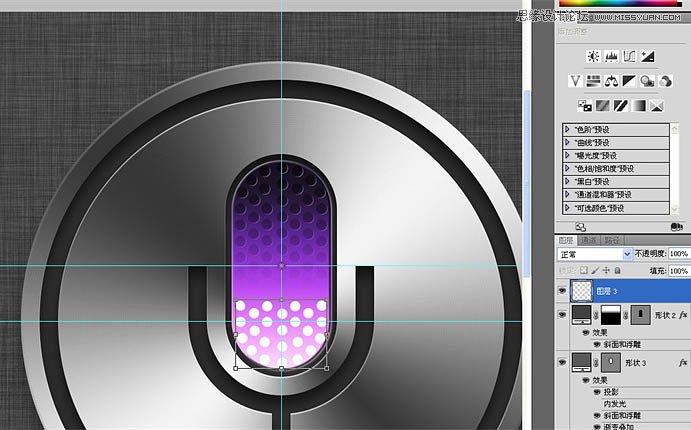This screenshot has height=430, width=691.
Task: Add a Vibrance adjustment layer
Action: [x=575, y=81]
